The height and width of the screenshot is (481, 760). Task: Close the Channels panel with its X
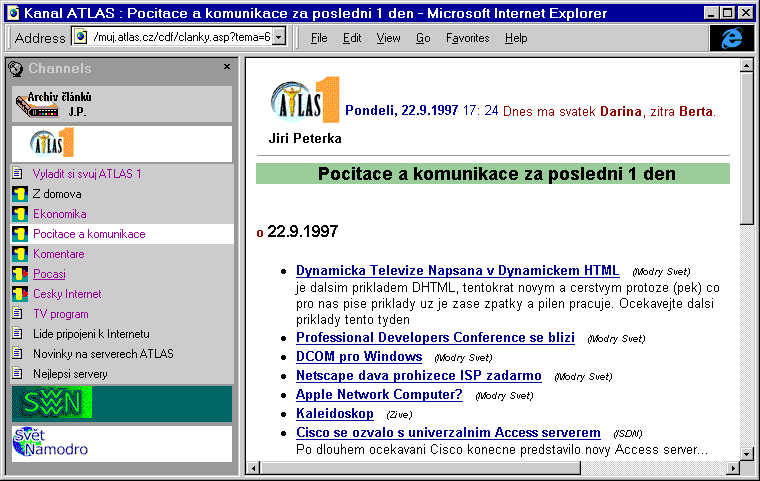coord(227,67)
